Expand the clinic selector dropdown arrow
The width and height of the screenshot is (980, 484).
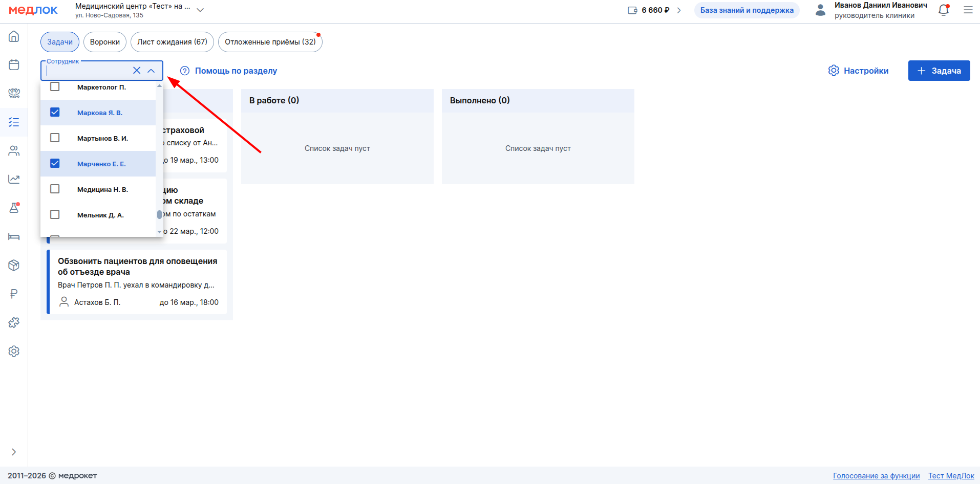[200, 10]
